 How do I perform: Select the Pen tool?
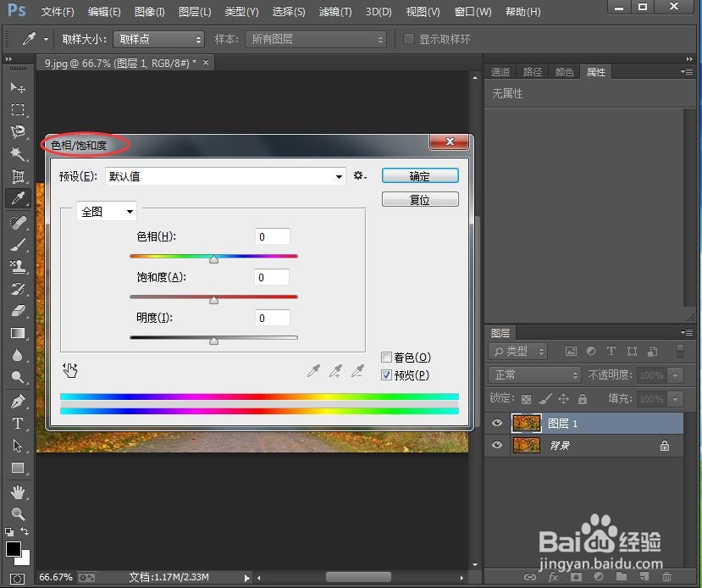(x=18, y=402)
